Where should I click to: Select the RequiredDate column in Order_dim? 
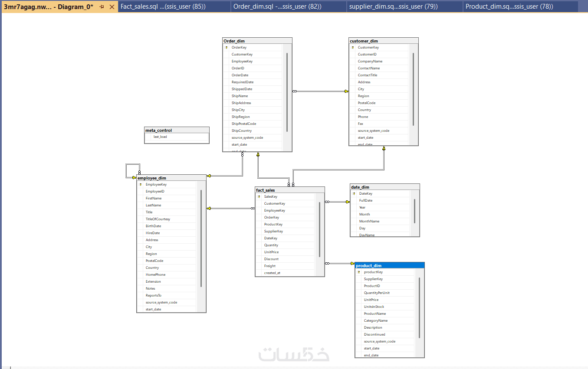click(253, 82)
